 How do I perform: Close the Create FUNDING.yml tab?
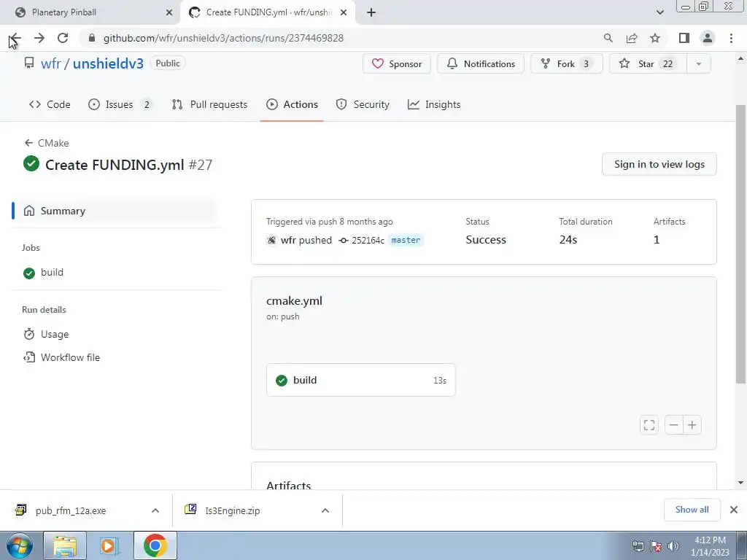click(344, 12)
